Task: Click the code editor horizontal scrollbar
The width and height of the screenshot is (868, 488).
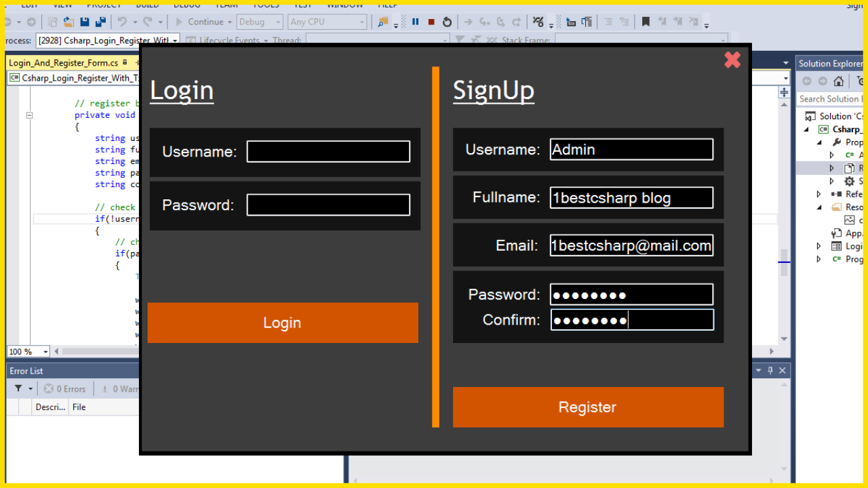Action: pos(95,352)
